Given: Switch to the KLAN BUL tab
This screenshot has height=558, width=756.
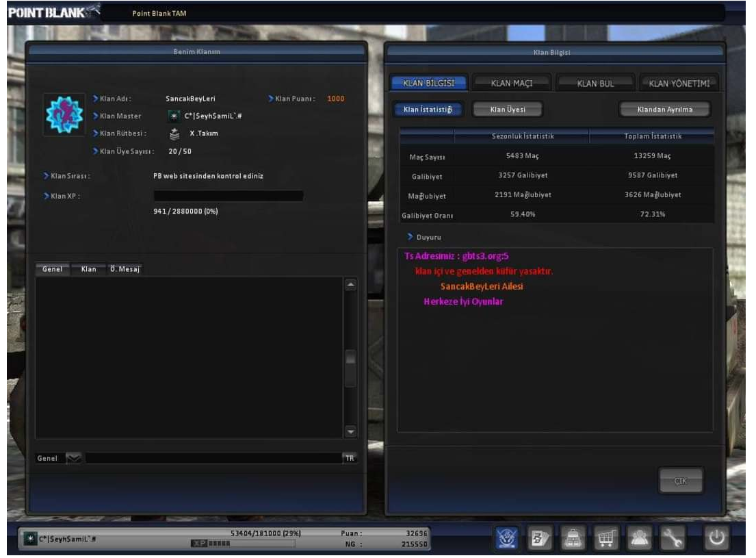Looking at the screenshot, I should 595,83.
